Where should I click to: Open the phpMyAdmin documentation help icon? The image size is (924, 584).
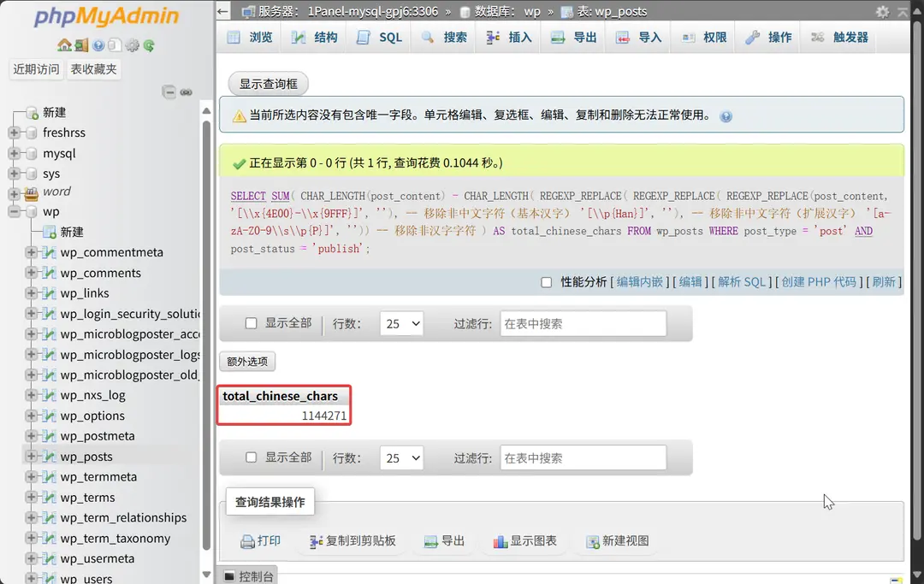(98, 45)
